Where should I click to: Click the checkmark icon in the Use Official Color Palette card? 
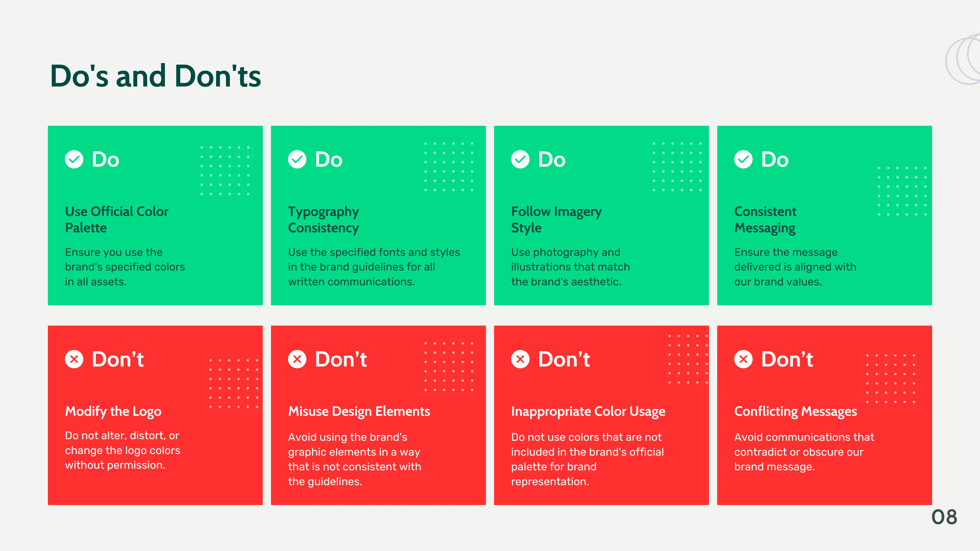point(74,159)
